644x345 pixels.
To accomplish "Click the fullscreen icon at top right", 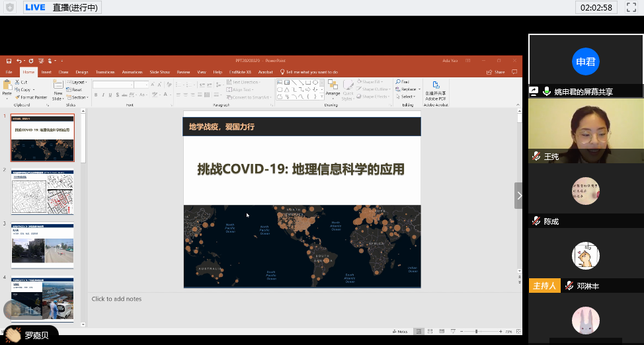I will (x=631, y=7).
